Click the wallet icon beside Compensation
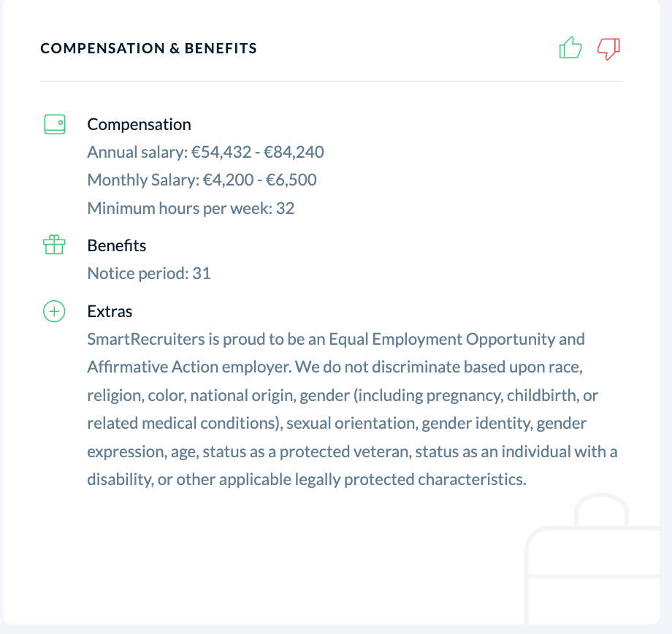Viewport: 672px width, 634px height. point(55,124)
